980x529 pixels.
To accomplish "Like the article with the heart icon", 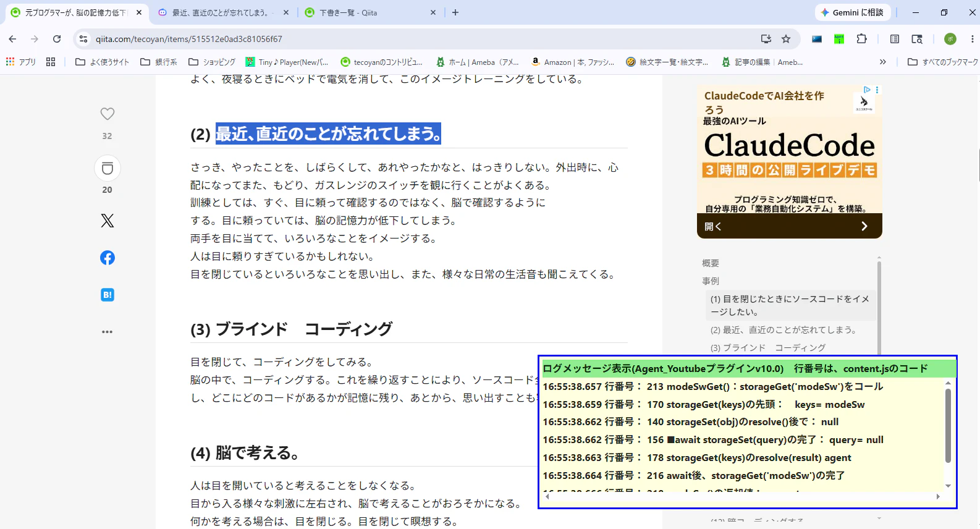I will click(x=108, y=114).
